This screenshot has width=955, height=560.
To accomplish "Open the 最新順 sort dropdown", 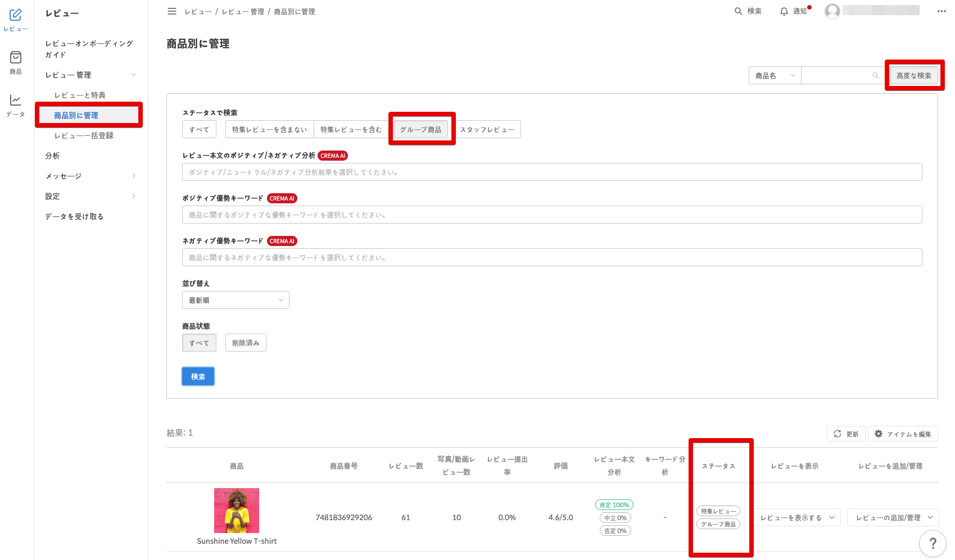I will [x=236, y=301].
